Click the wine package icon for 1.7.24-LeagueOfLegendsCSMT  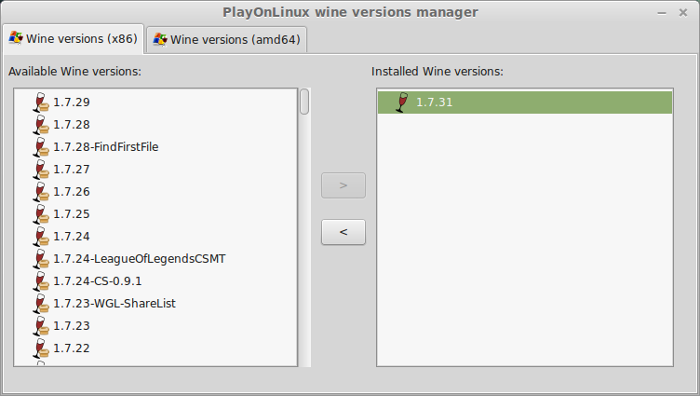[41, 259]
